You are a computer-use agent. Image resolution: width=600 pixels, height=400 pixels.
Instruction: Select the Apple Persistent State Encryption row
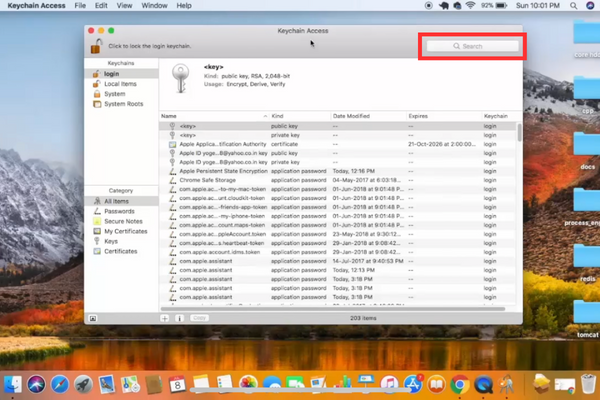click(x=338, y=171)
